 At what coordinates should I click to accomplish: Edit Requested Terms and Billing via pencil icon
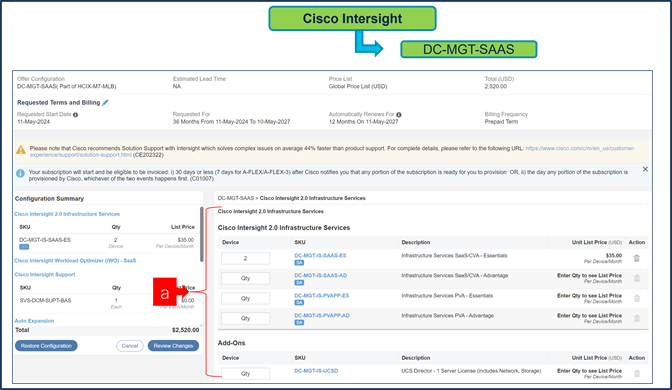point(105,102)
